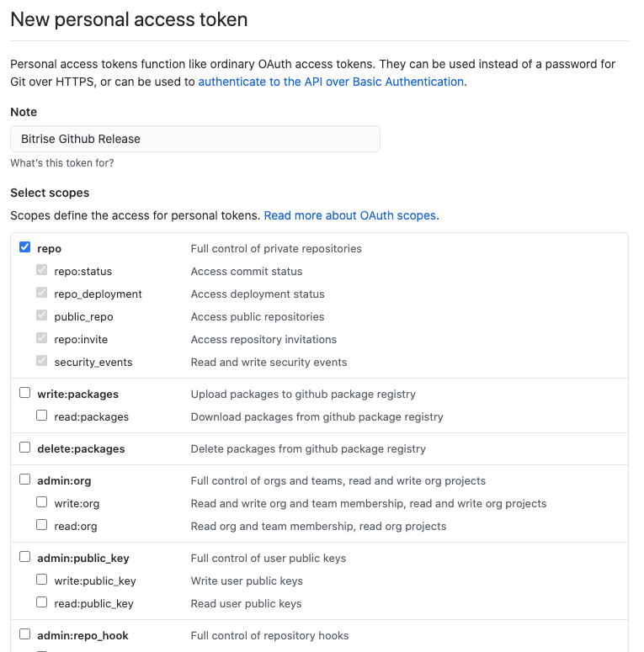The width and height of the screenshot is (644, 652).
Task: Click the admin:org scope label
Action: point(64,480)
